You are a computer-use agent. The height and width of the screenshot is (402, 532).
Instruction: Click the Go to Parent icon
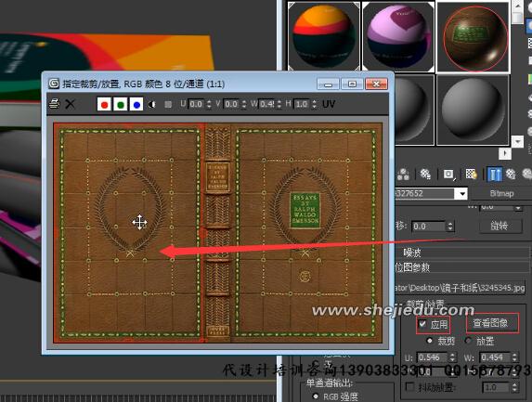pyautogui.click(x=511, y=174)
